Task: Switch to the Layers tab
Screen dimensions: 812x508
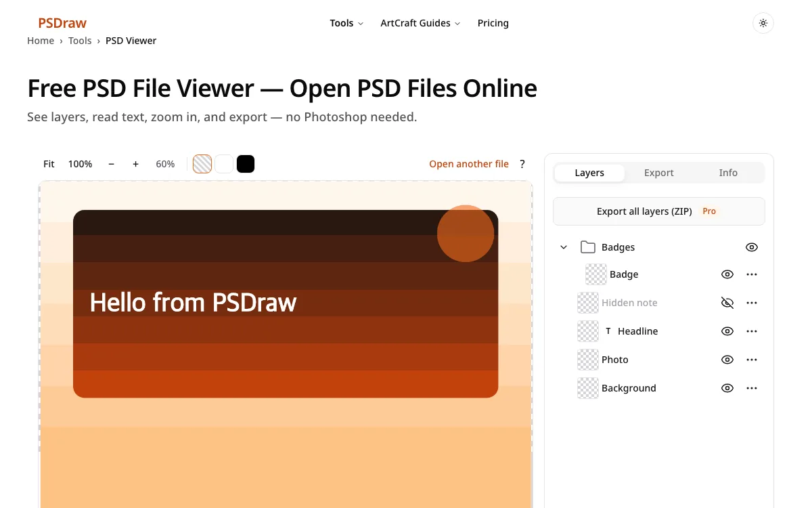Action: [x=589, y=173]
